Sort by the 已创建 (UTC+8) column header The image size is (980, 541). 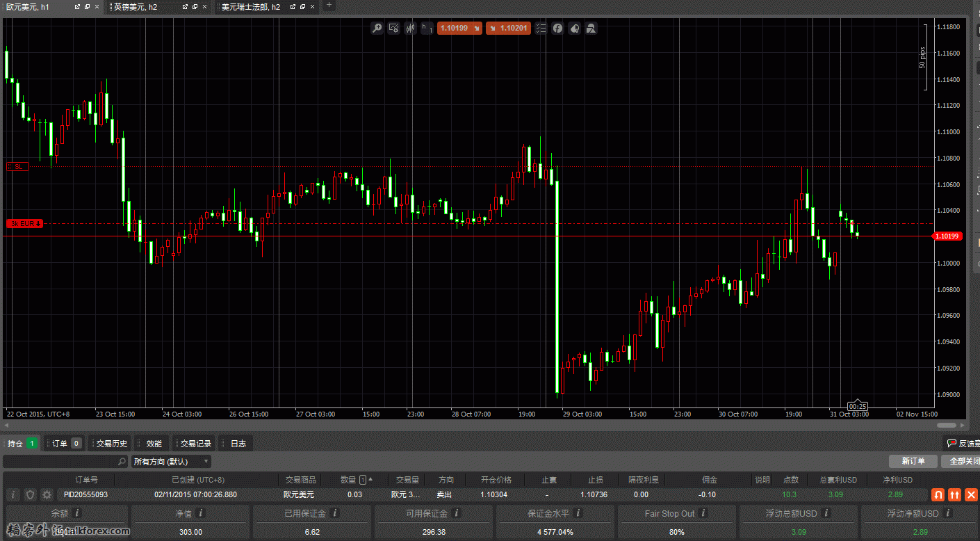pyautogui.click(x=198, y=479)
